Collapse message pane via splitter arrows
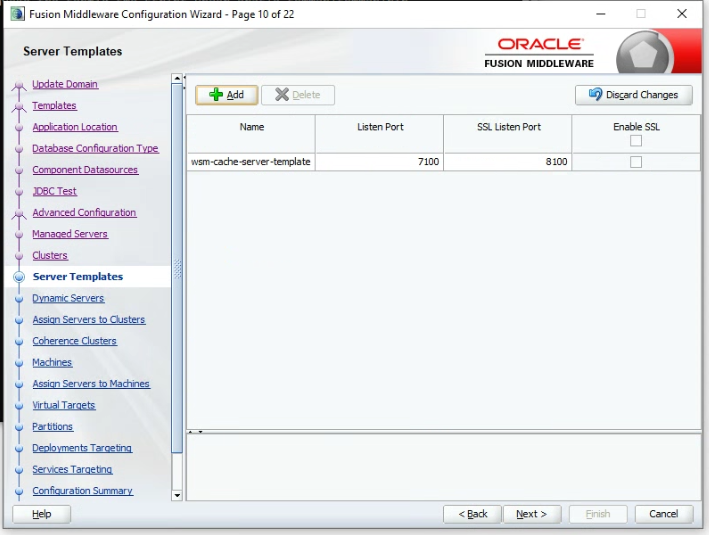The width and height of the screenshot is (709, 535). pos(200,432)
